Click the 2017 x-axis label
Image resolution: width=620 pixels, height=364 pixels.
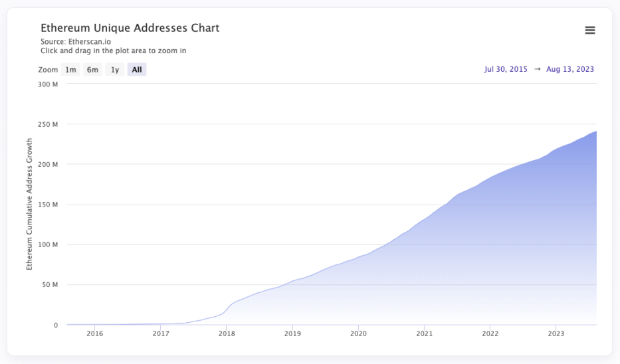161,334
